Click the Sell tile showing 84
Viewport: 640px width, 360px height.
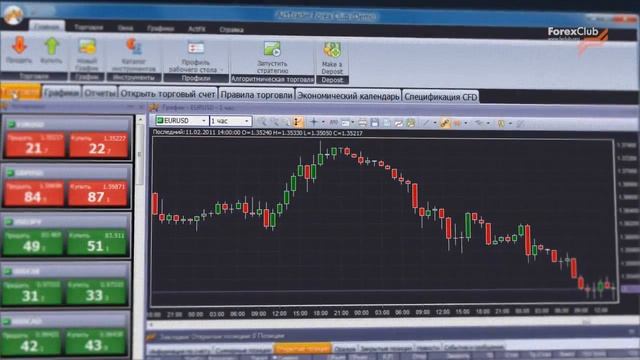tap(34, 193)
